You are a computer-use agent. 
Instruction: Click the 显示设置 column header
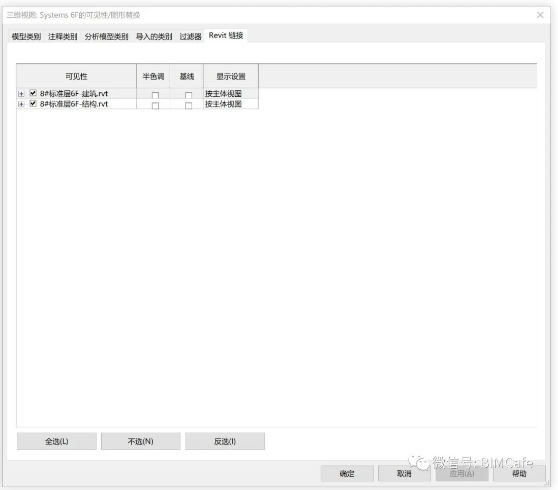tap(231, 76)
